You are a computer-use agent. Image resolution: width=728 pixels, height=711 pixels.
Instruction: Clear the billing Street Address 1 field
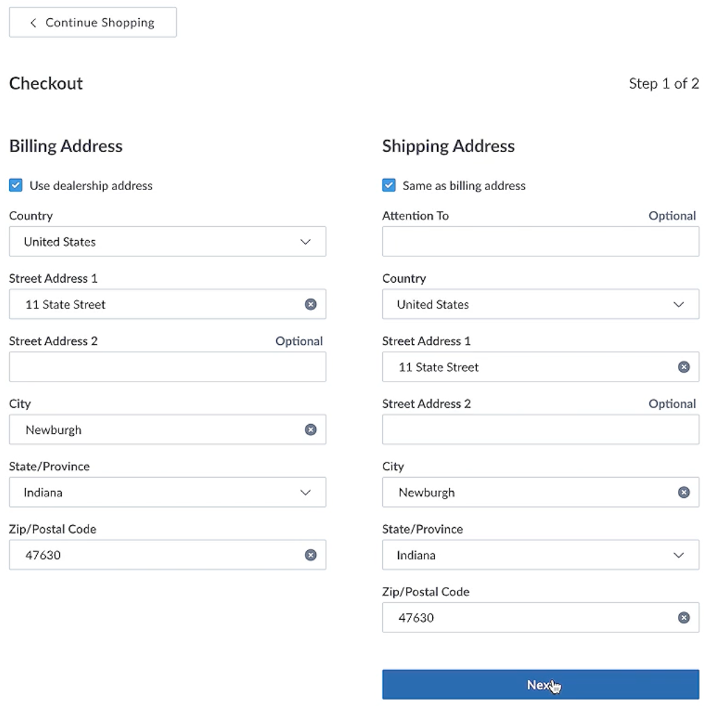(x=310, y=304)
